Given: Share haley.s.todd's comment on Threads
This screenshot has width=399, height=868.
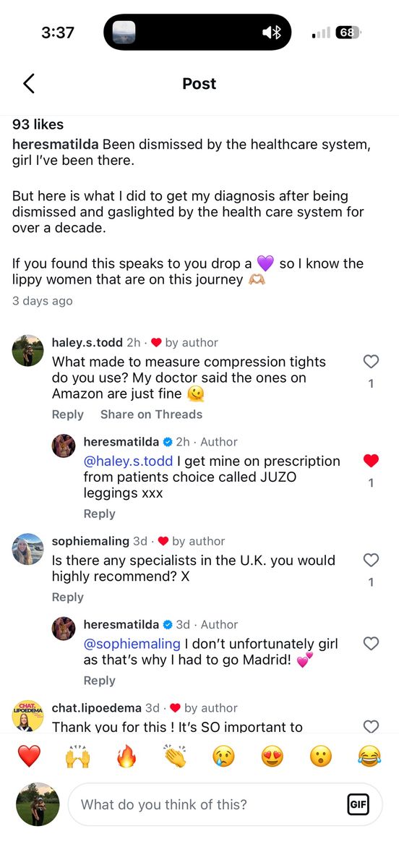Looking at the screenshot, I should (151, 414).
